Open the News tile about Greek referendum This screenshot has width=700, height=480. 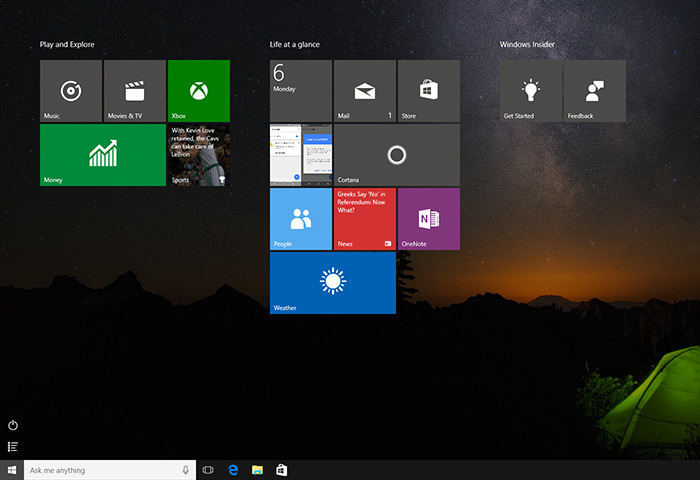coord(365,219)
